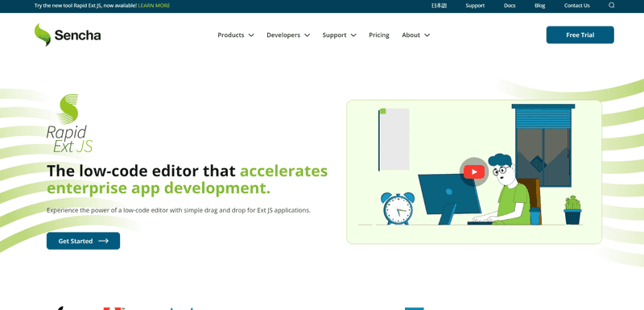Expand the Support nav dropdown chevron

tap(353, 35)
